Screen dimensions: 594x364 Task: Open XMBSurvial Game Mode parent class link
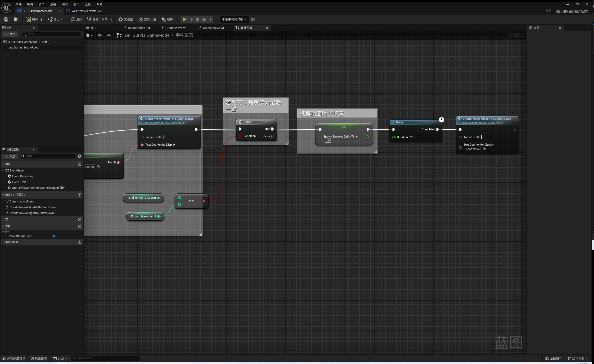(572, 11)
